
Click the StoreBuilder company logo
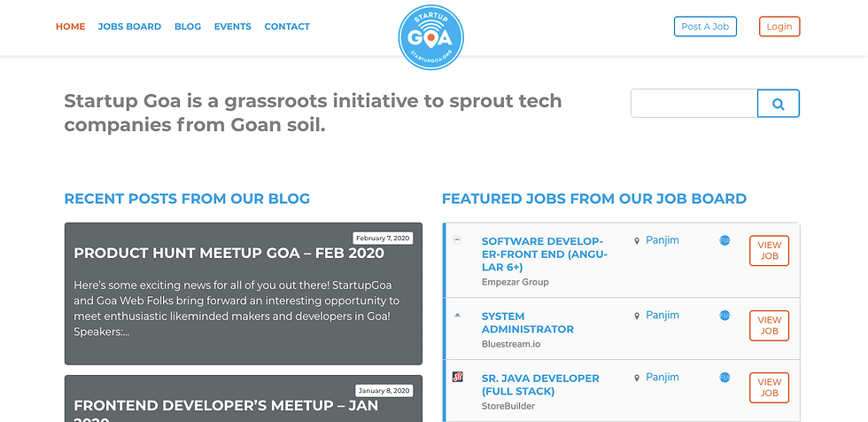coord(458,377)
